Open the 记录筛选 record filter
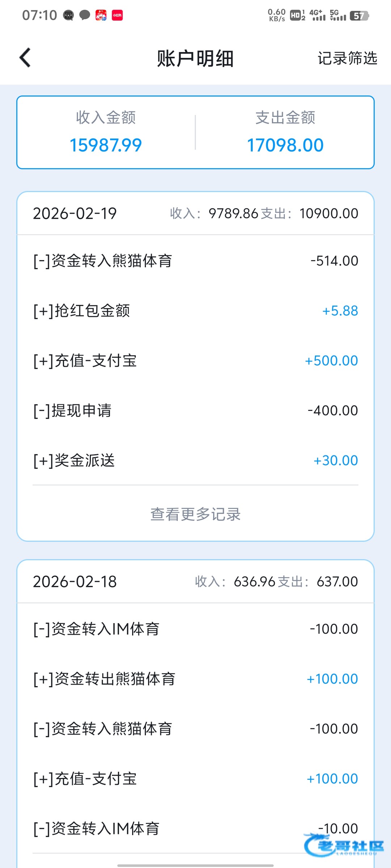This screenshot has width=391, height=868. coord(347,58)
